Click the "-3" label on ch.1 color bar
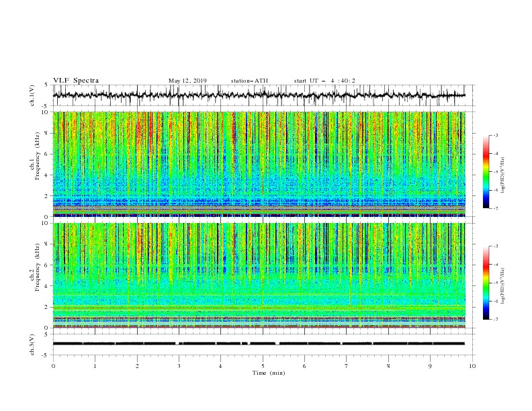Screen dimensions: 532x411 (x=496, y=135)
